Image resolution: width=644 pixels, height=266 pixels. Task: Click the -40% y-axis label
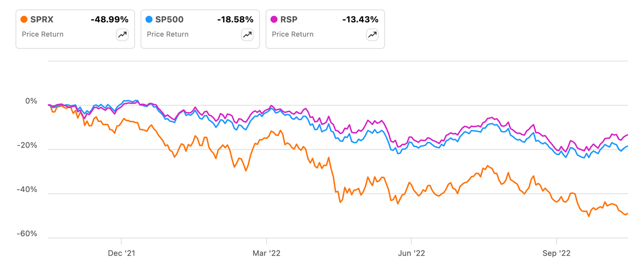coord(27,190)
